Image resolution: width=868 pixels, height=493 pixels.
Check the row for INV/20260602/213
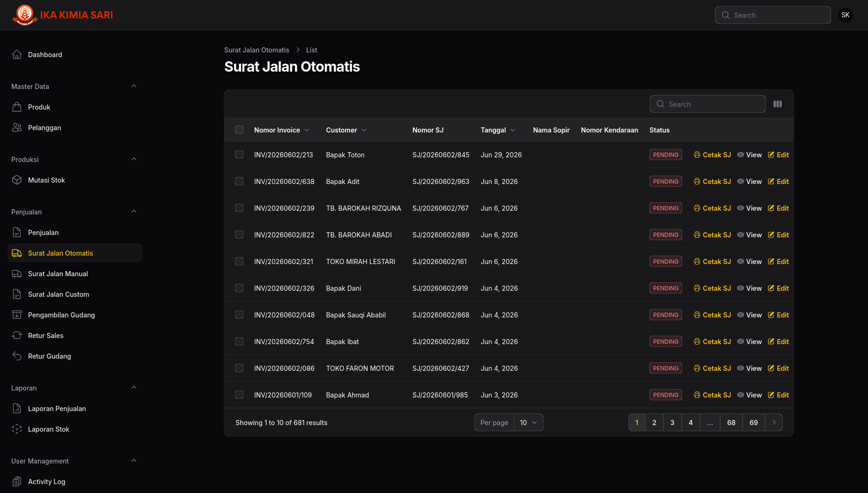pyautogui.click(x=239, y=155)
